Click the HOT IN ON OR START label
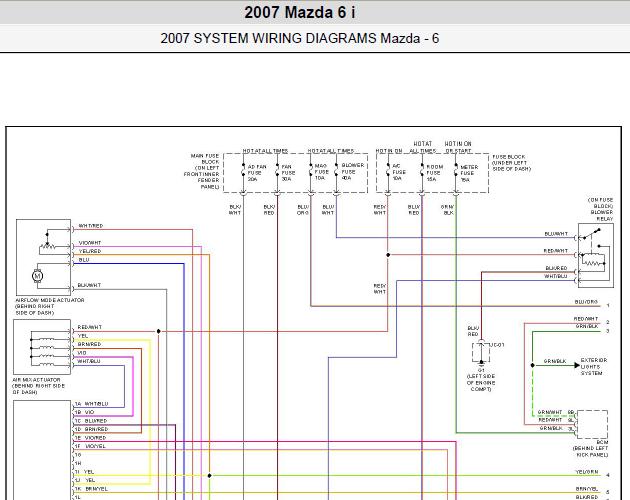This screenshot has width=630, height=500. 458,147
